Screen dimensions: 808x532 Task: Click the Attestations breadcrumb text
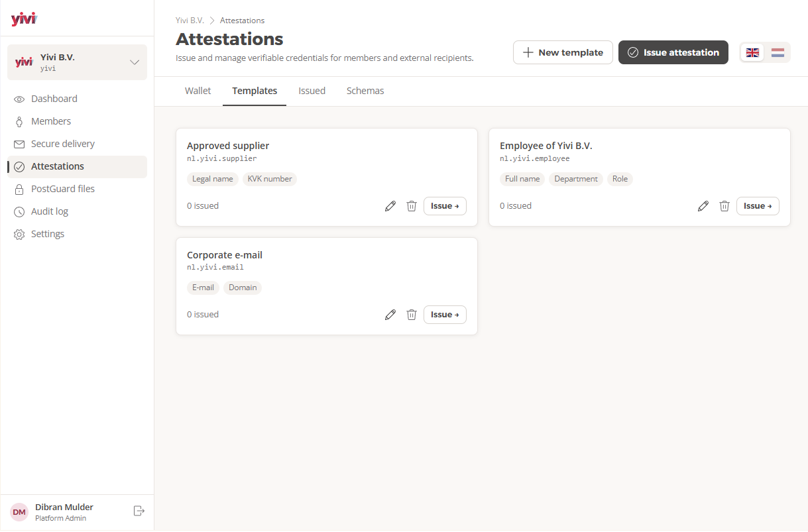point(242,21)
